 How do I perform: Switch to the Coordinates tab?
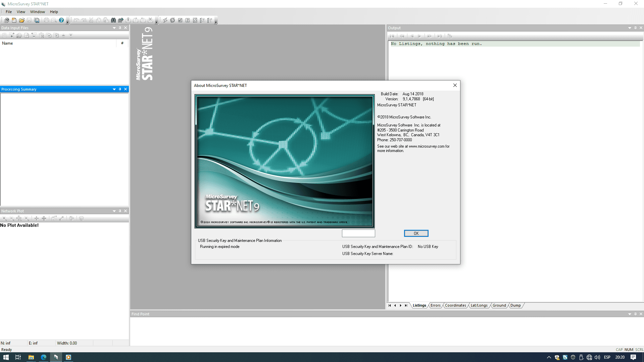(455, 305)
